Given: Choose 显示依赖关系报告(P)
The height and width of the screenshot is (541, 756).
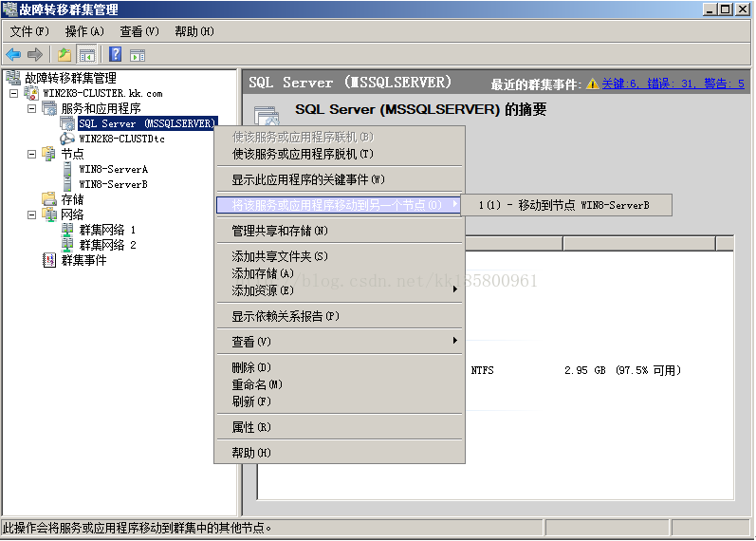Looking at the screenshot, I should click(340, 316).
